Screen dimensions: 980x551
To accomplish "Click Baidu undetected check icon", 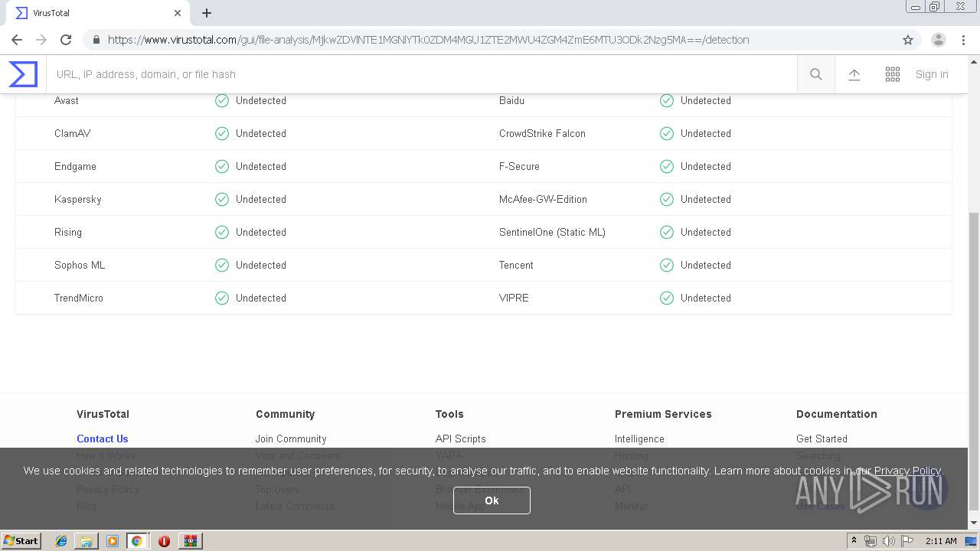I will pyautogui.click(x=667, y=100).
